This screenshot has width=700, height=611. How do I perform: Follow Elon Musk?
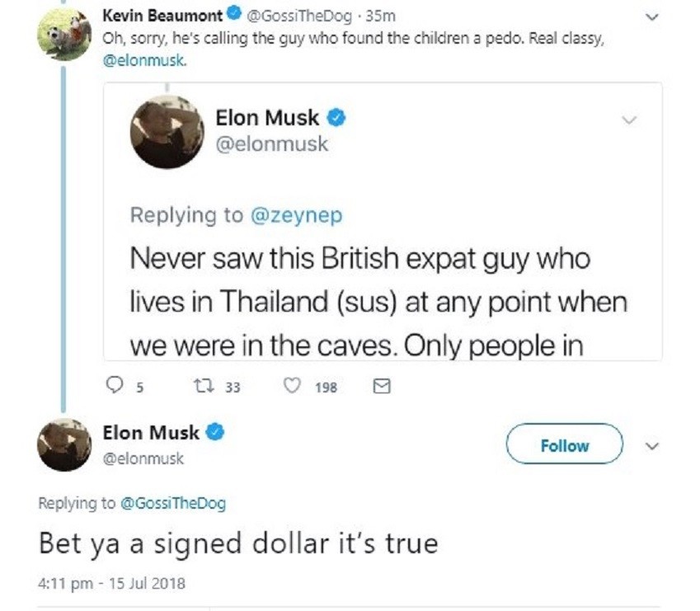[564, 445]
